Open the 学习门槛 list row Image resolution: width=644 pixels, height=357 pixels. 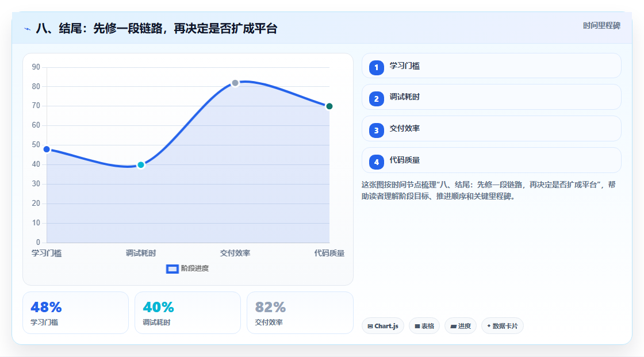[x=491, y=66]
